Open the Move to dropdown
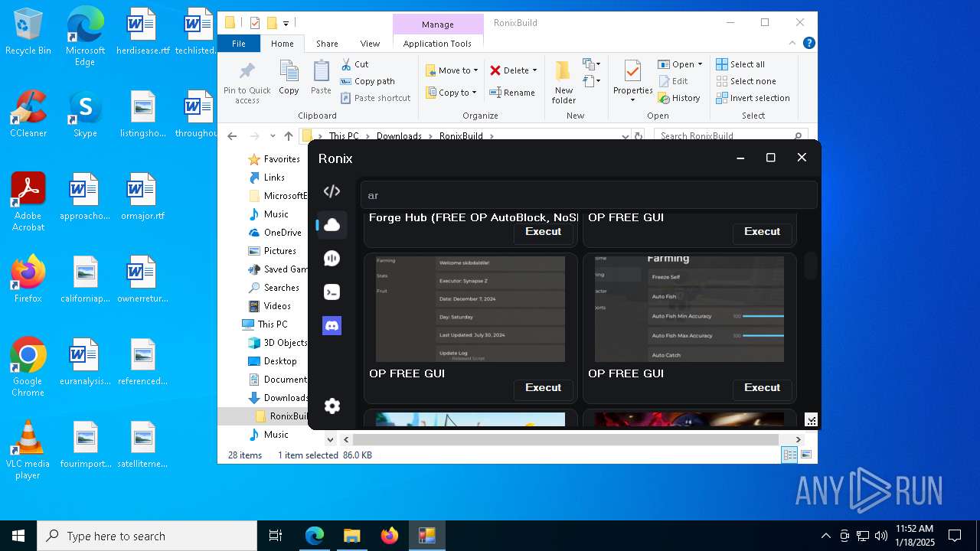Screen dimensions: 980x551 tap(452, 70)
